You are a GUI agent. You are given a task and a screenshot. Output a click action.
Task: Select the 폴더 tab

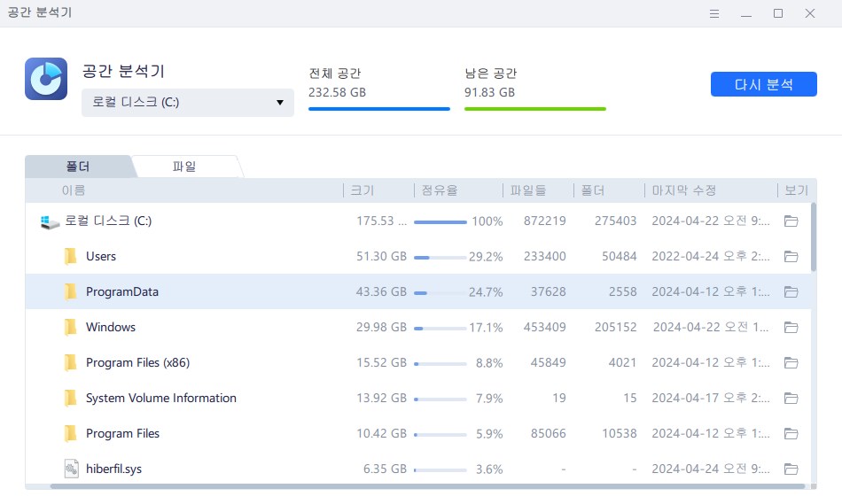(78, 167)
